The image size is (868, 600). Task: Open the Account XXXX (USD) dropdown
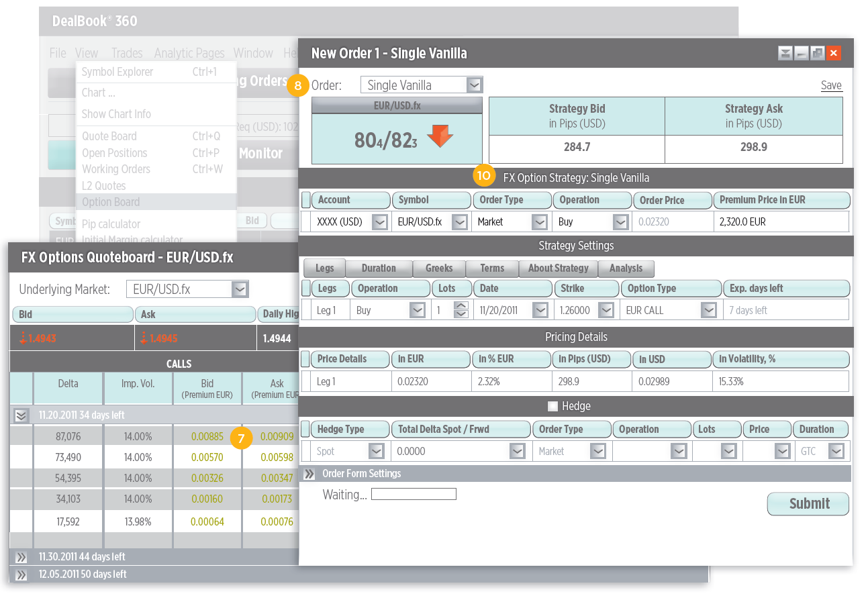379,222
